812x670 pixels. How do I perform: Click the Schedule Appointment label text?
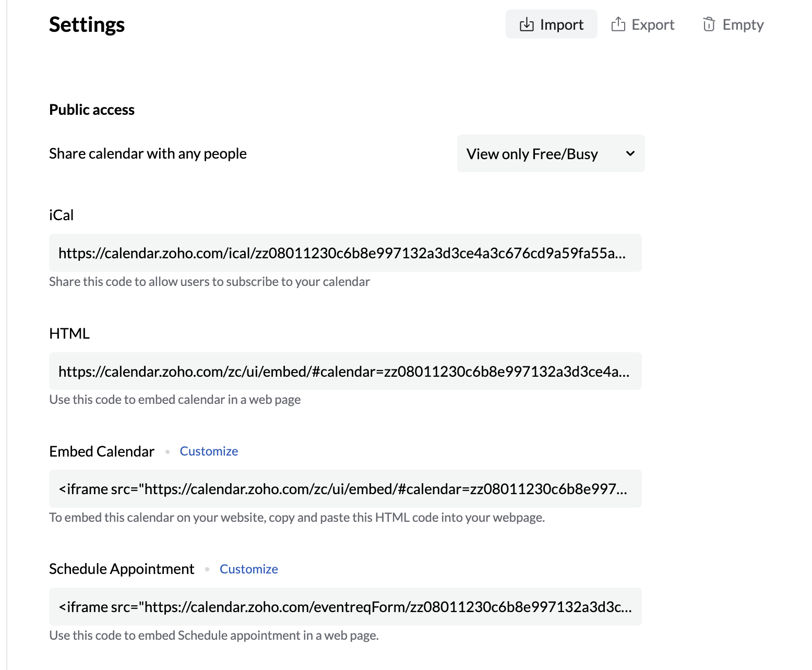tap(122, 569)
